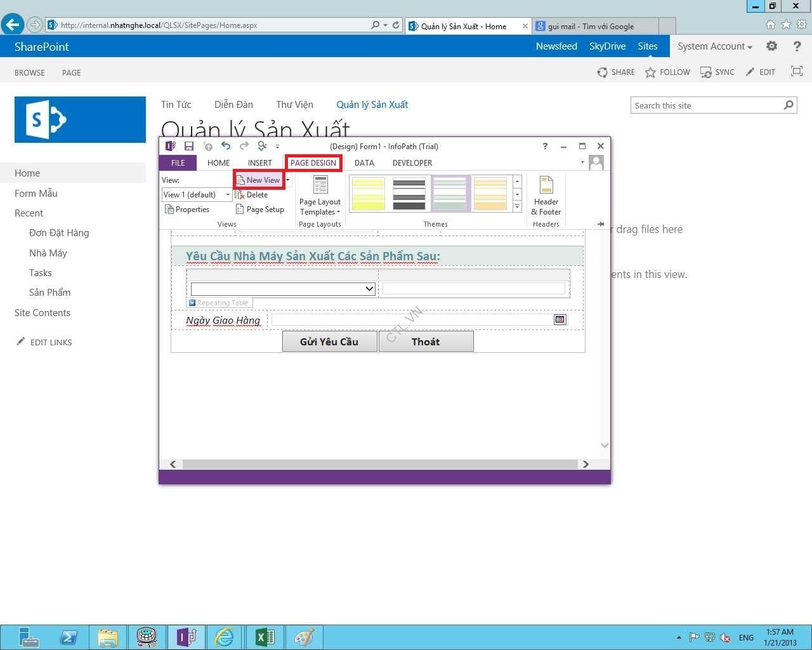Click the Search this site box
Screen dimensions: 812x650
pos(705,105)
